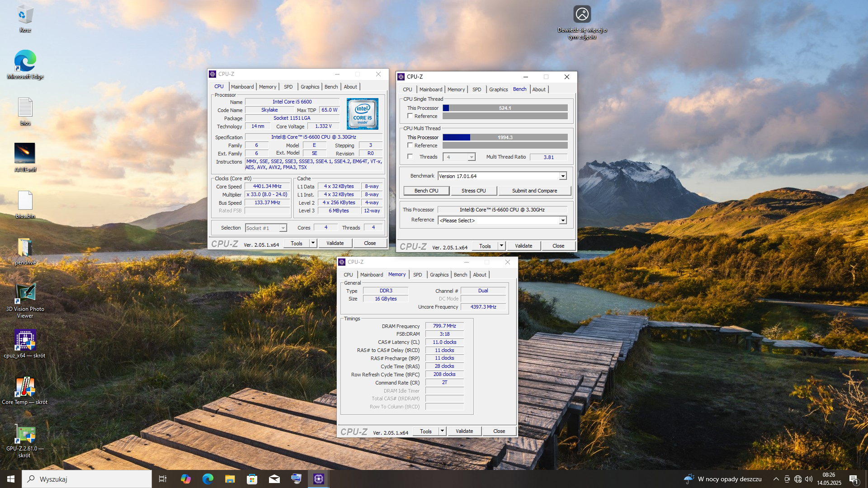Open Mainboard tab in the CPU window
This screenshot has width=868, height=488.
[x=242, y=87]
